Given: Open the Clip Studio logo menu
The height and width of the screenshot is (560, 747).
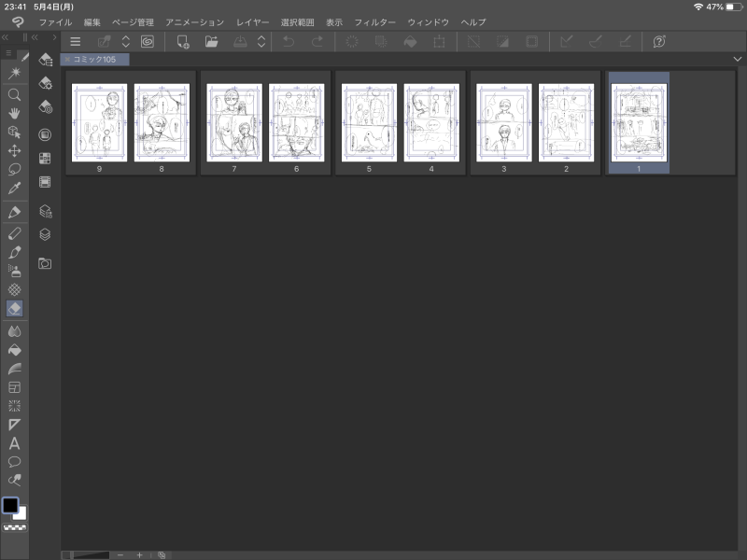Looking at the screenshot, I should pyautogui.click(x=18, y=21).
